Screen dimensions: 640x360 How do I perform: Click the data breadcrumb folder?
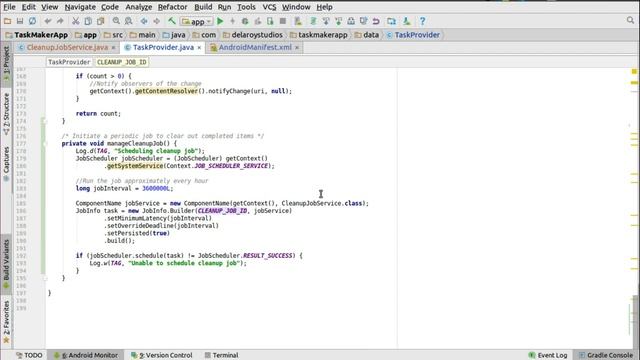(x=367, y=35)
